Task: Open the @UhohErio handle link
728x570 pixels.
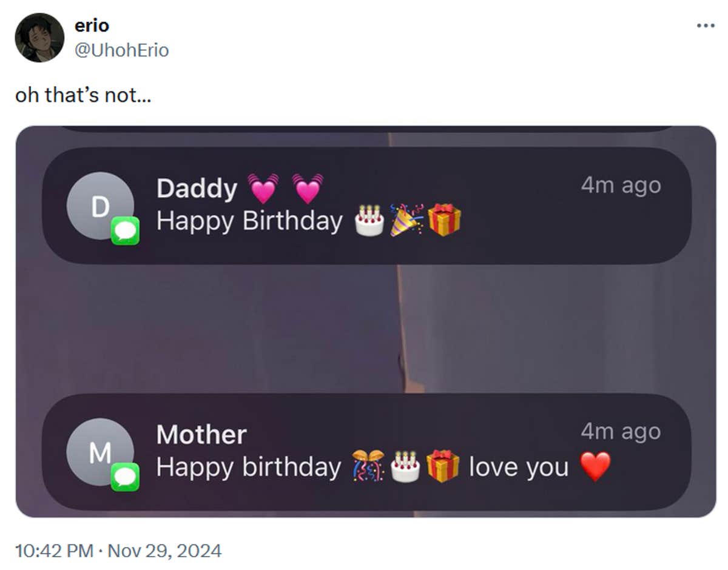Action: pyautogui.click(x=121, y=50)
